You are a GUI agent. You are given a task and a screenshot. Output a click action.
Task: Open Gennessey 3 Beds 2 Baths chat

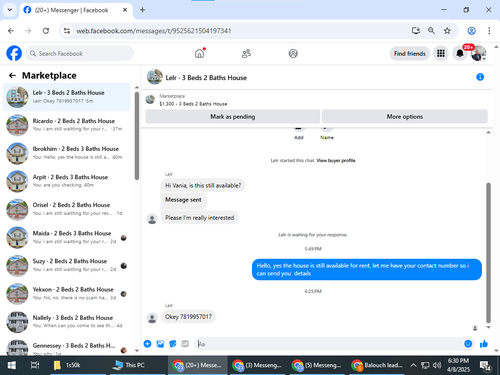coord(67,347)
